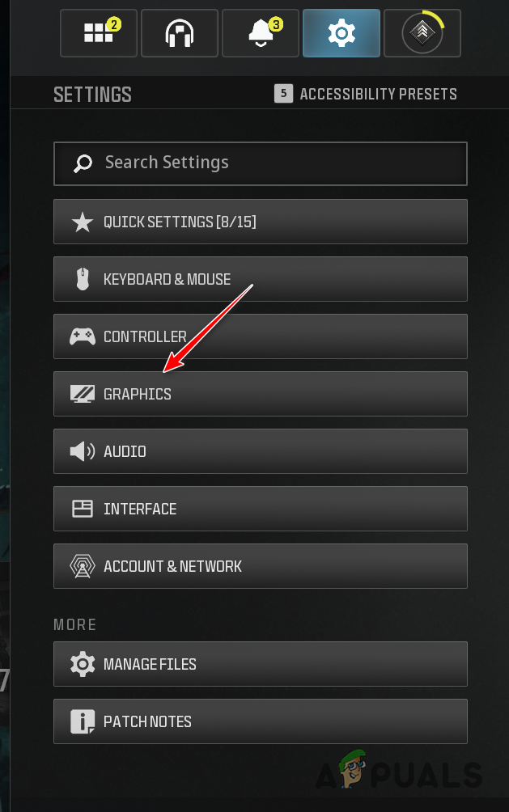
Task: Click the speaker icon beside Audio
Action: (82, 451)
